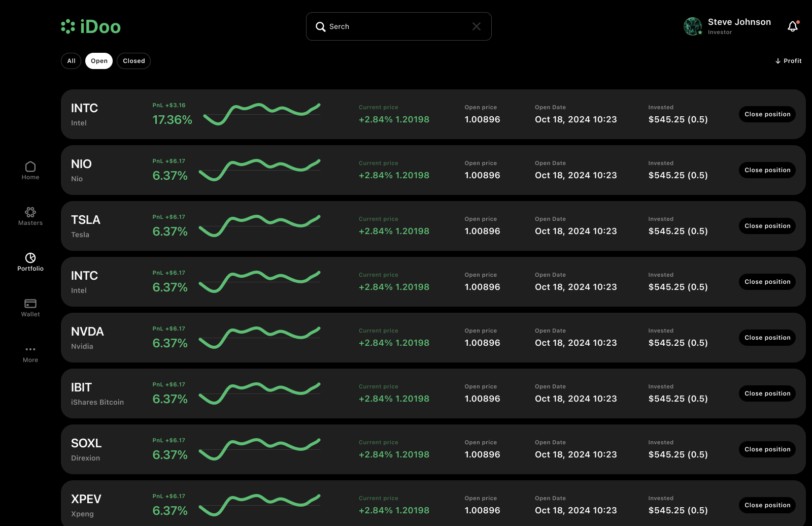Click the More three-dots icon
The width and height of the screenshot is (812, 526).
30,349
